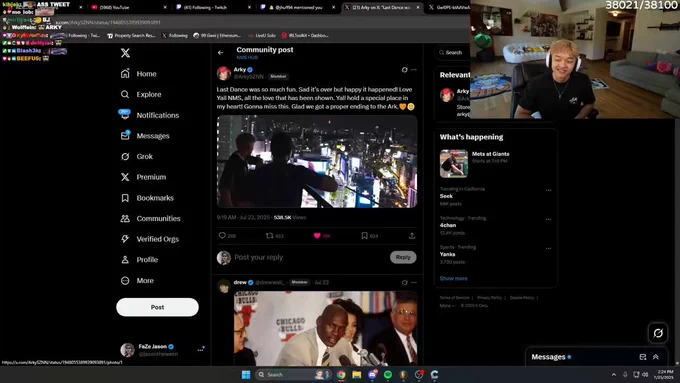This screenshot has width=680, height=383.
Task: Click the volume icon in the system tray
Action: tap(645, 375)
